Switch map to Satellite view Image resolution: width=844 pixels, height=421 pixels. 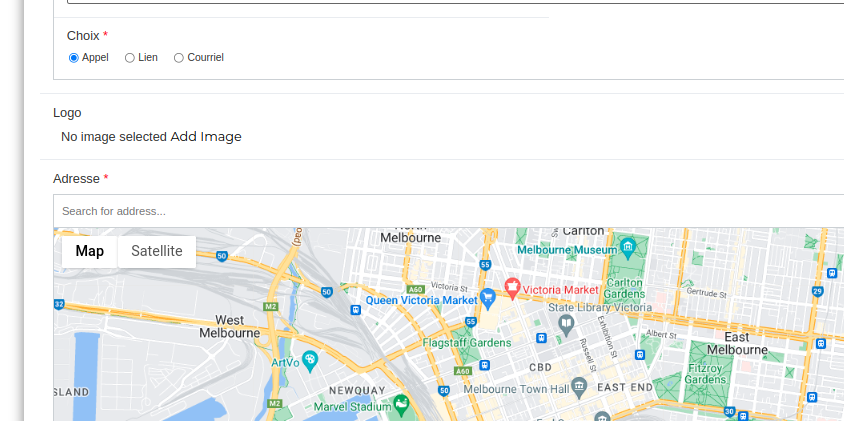coord(157,251)
